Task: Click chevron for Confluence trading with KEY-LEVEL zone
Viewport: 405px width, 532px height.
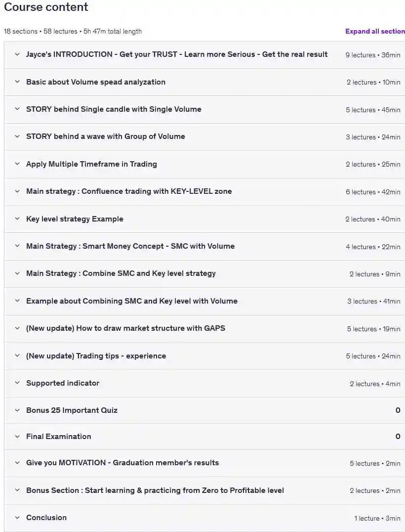Action: [17, 191]
